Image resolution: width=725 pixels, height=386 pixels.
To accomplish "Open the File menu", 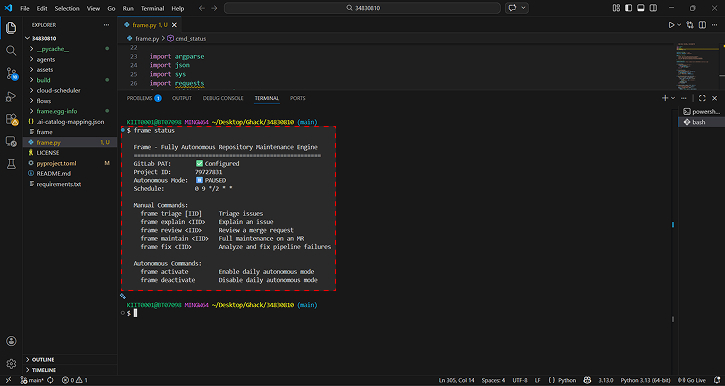I will pyautogui.click(x=25, y=8).
